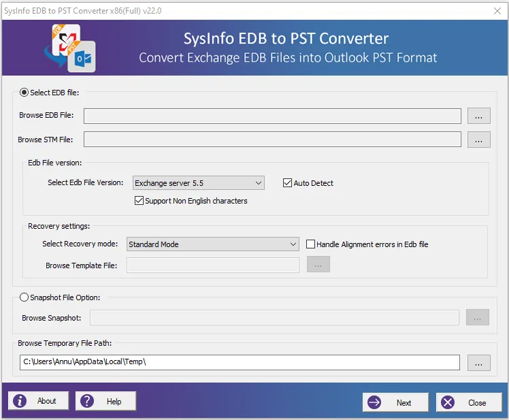Click the Browse STM File ellipsis button
Image resolution: width=509 pixels, height=420 pixels.
[479, 140]
